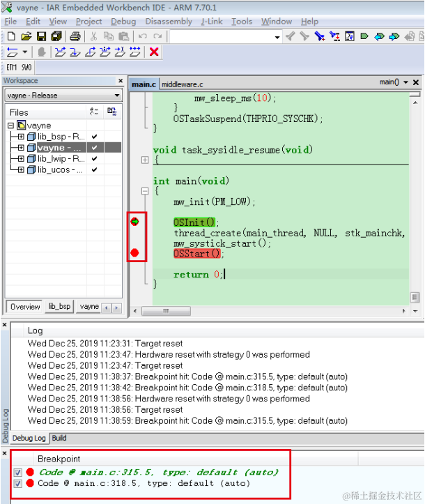This screenshot has width=425, height=504.
Task: Click the Undo arrow icon
Action: pos(143,36)
